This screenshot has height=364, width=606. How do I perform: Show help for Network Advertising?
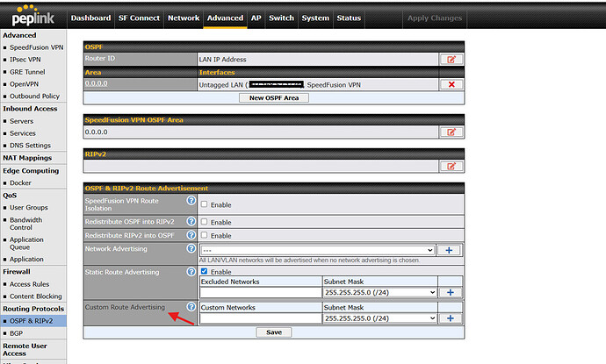(191, 248)
